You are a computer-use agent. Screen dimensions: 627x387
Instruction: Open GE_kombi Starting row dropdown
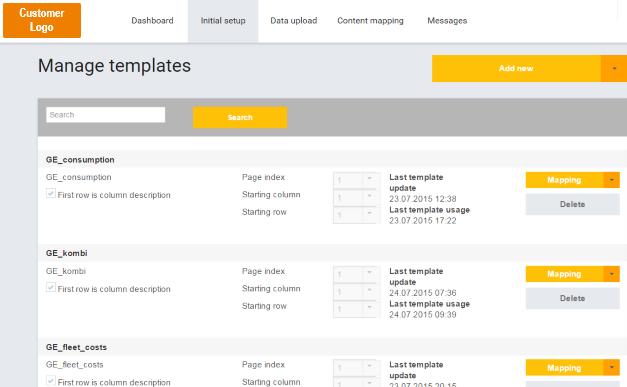click(354, 309)
